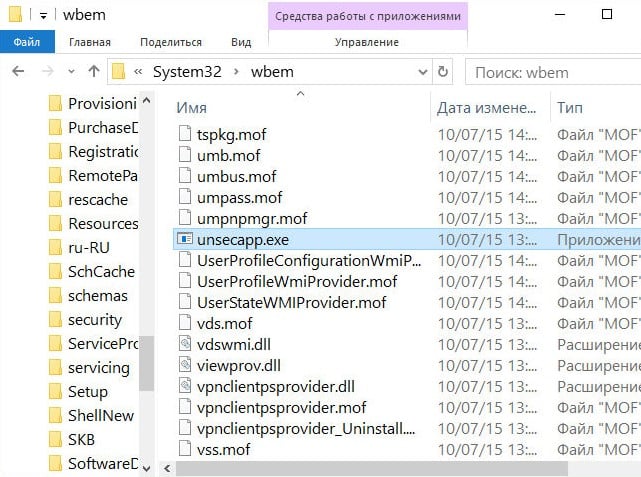This screenshot has height=477, width=641.
Task: Click System32 in the address path
Action: click(187, 72)
